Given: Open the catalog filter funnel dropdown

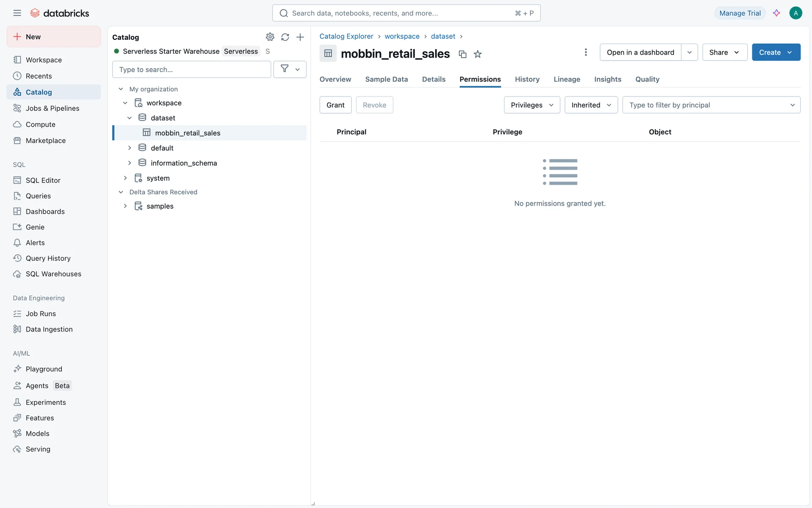Looking at the screenshot, I should [x=290, y=69].
